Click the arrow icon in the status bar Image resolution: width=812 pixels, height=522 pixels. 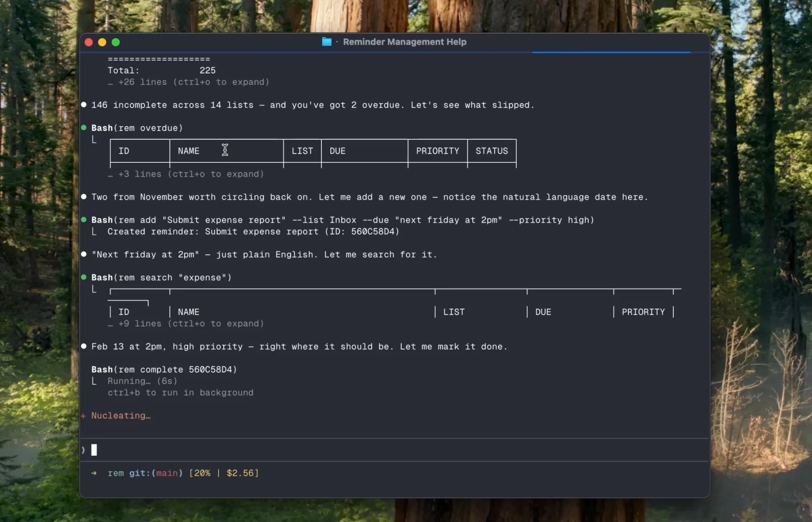pos(95,473)
